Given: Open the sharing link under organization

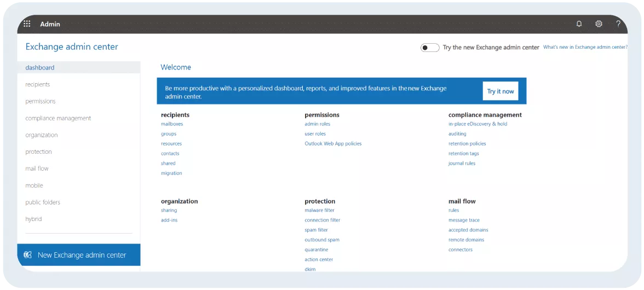Looking at the screenshot, I should 169,211.
